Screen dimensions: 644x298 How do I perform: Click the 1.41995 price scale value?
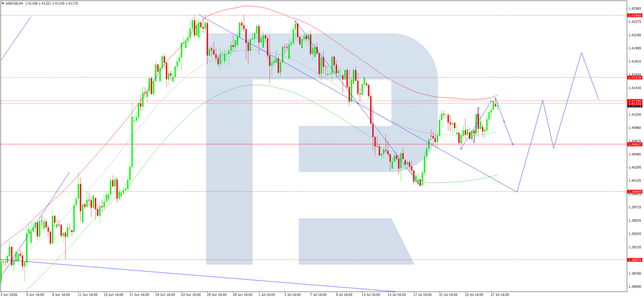tap(635, 48)
